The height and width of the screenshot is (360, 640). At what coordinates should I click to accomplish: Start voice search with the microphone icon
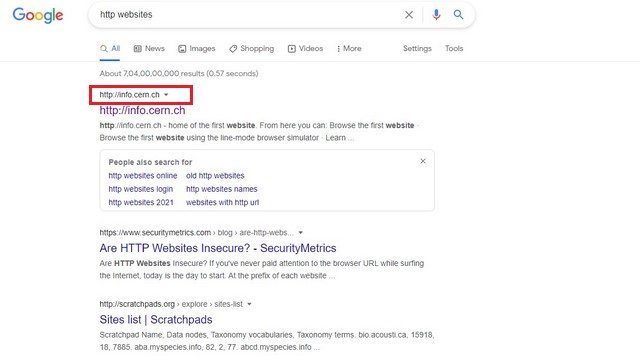coord(436,15)
